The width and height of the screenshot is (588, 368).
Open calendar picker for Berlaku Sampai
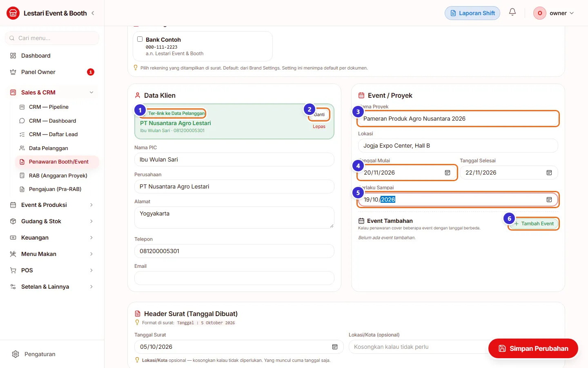pos(549,200)
